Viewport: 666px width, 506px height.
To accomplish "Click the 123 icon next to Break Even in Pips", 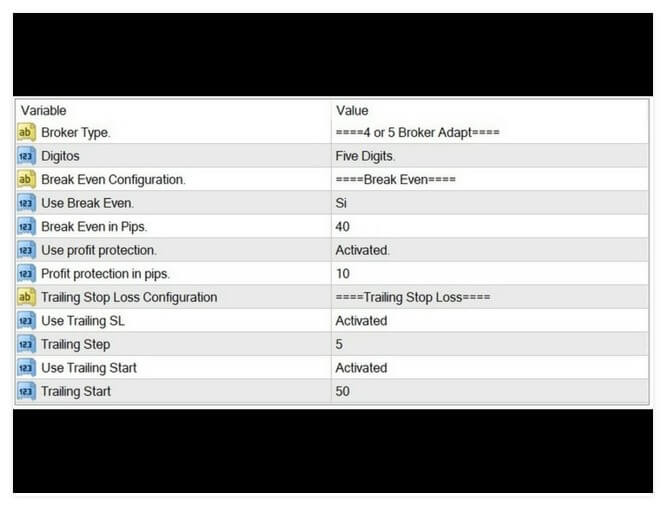I will pyautogui.click(x=26, y=226).
